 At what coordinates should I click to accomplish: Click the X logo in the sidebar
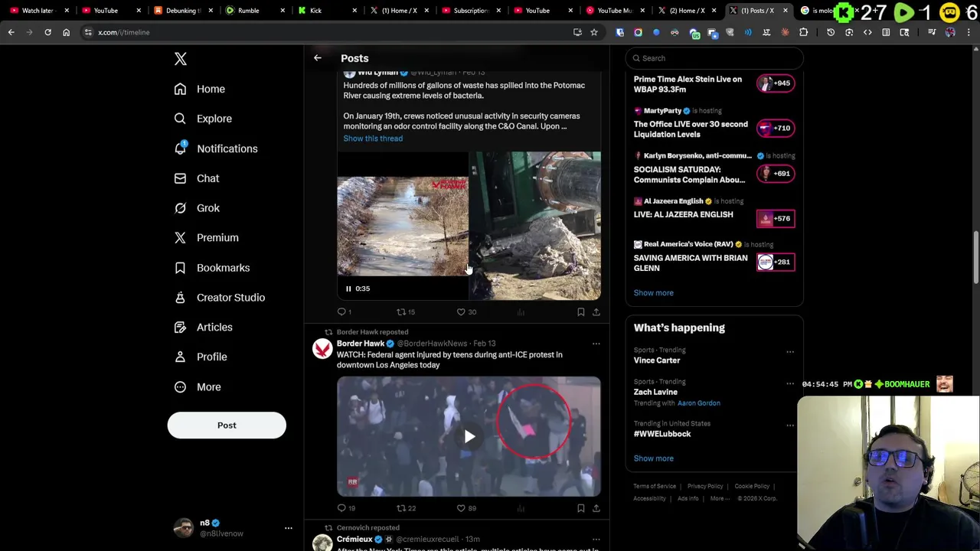[181, 59]
